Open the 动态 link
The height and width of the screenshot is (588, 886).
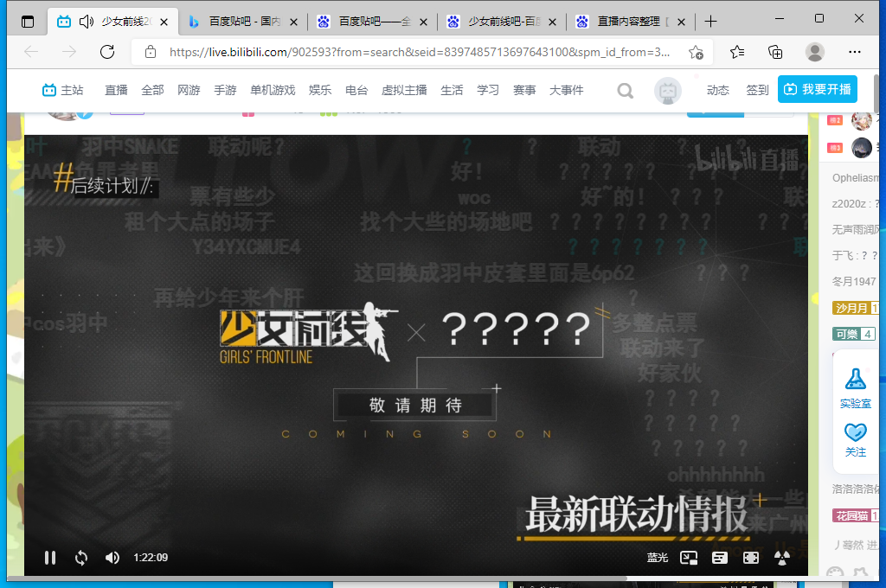(x=717, y=91)
